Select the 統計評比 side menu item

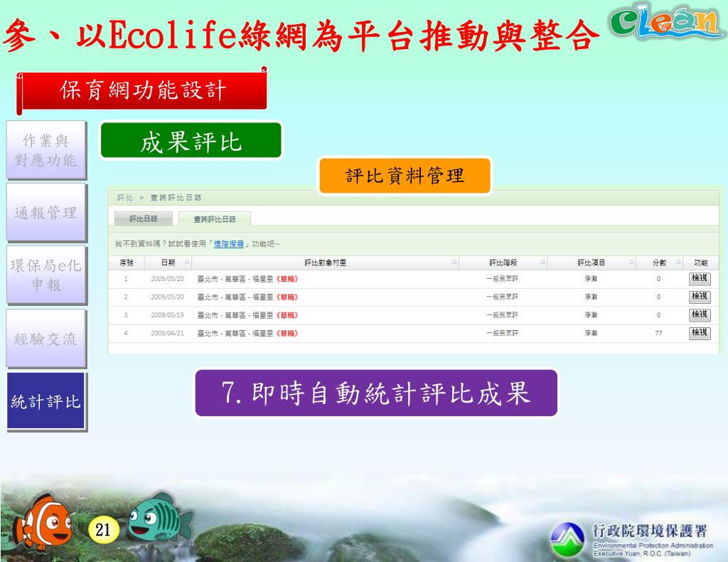[46, 401]
